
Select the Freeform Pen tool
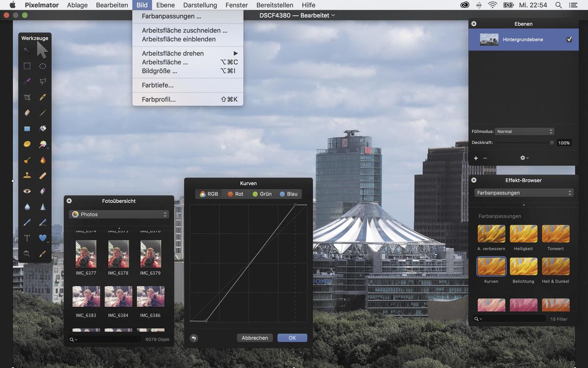pyautogui.click(x=43, y=222)
